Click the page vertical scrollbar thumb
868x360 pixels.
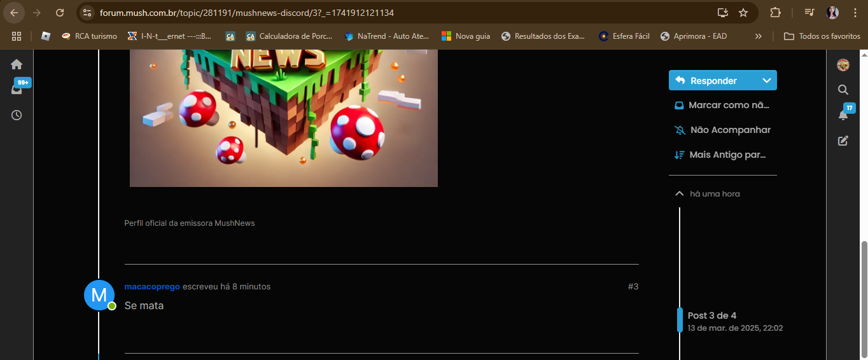[x=864, y=300]
